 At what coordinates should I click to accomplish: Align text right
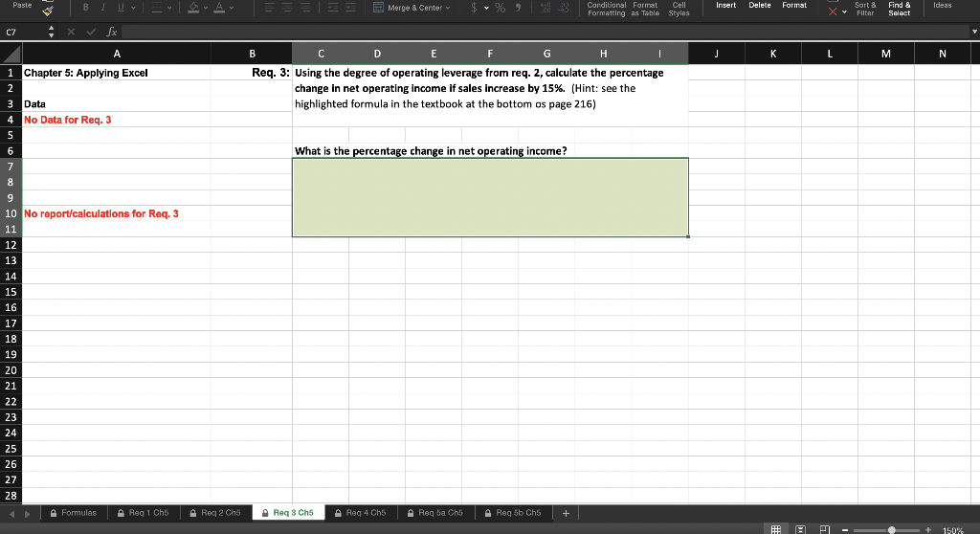click(305, 8)
